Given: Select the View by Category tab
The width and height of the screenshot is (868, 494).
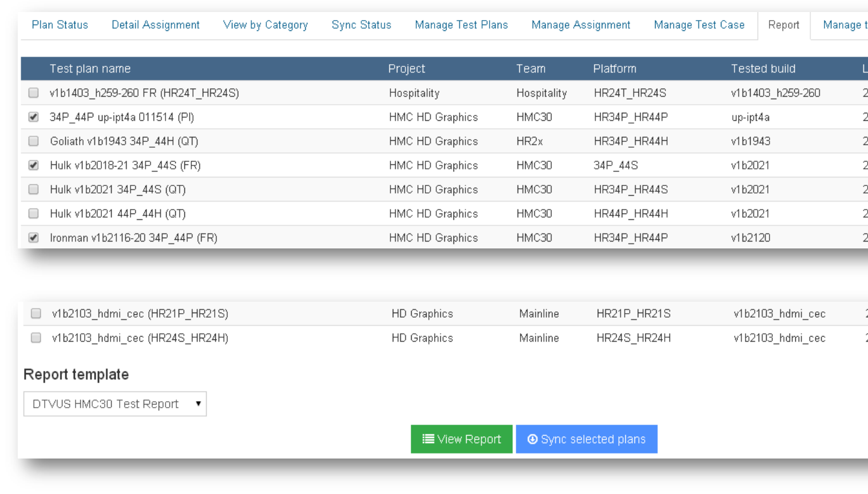Looking at the screenshot, I should tap(266, 25).
